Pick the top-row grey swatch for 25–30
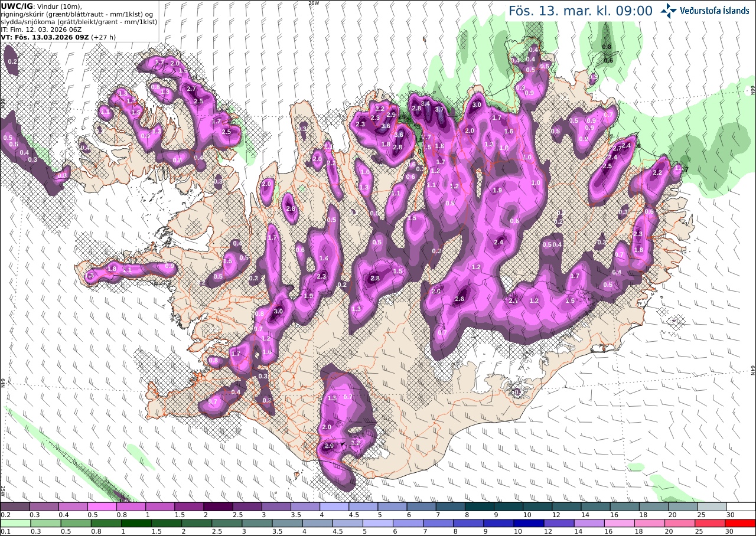The width and height of the screenshot is (756, 536). click(x=712, y=506)
